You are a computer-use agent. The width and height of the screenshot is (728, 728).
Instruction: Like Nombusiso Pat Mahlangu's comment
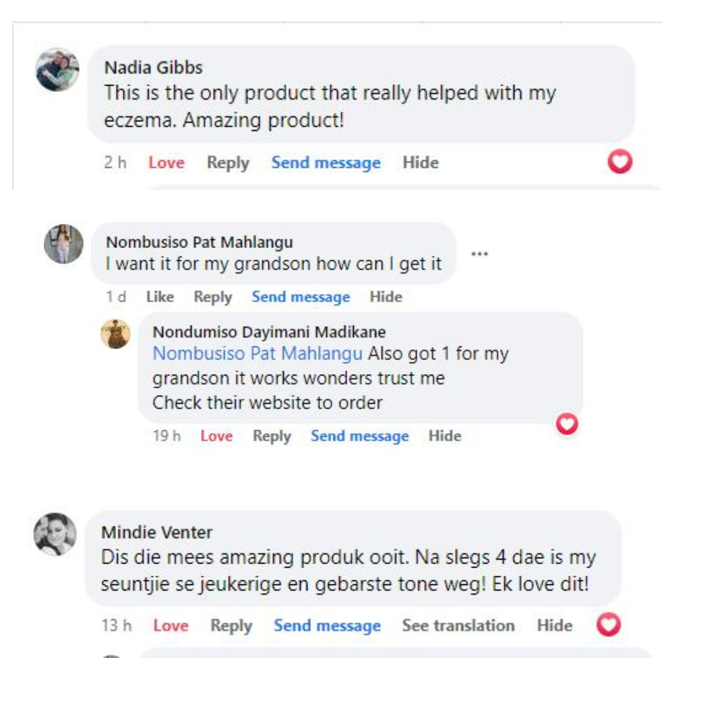[x=160, y=297]
